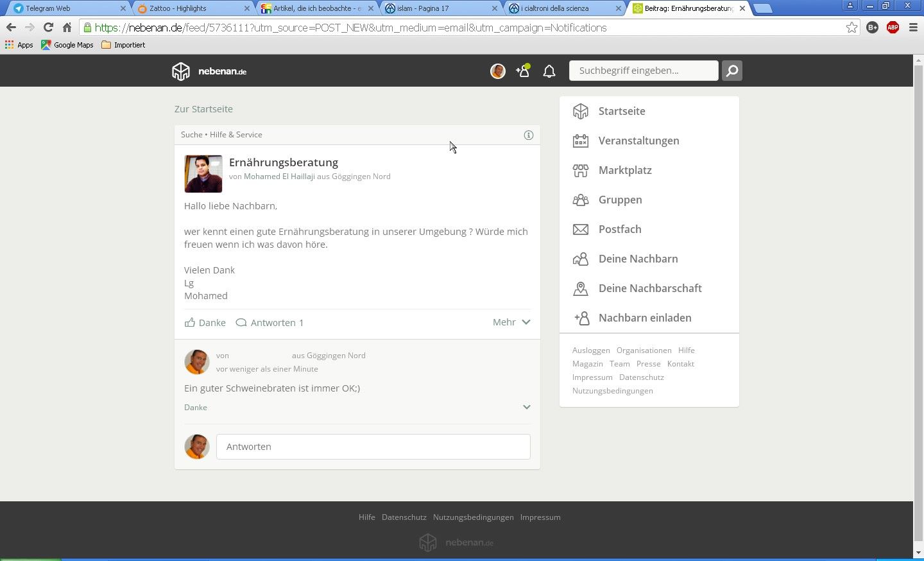The height and width of the screenshot is (561, 924).
Task: Click the B+ extension icon
Action: 872,28
